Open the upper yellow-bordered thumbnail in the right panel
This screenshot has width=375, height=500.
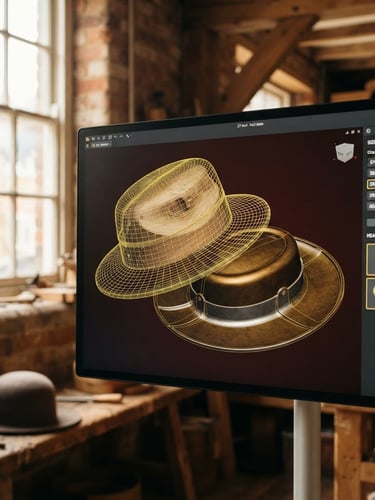371,260
